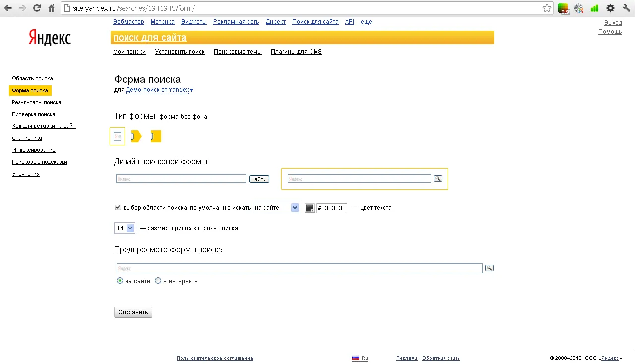635x364 pixels.
Task: Open the color-gradient extension icon with 0.9 badge
Action: (x=563, y=8)
